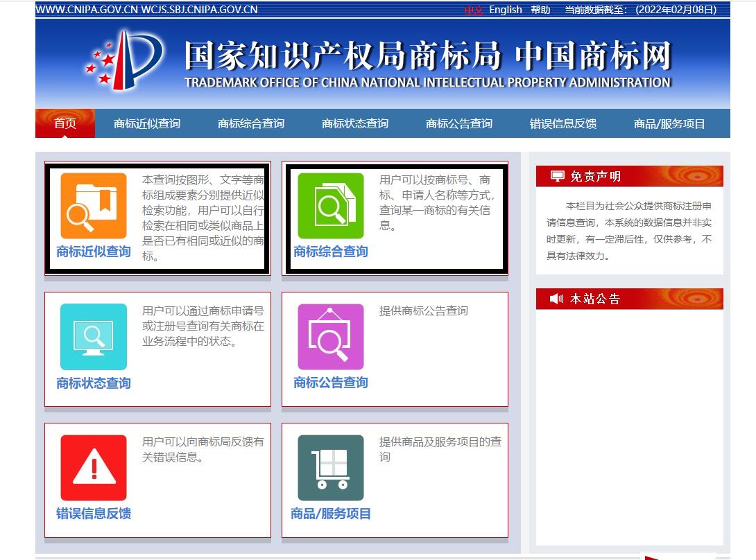Click the 商品/服务项目 blue card title
This screenshot has height=560, width=756.
(x=331, y=514)
